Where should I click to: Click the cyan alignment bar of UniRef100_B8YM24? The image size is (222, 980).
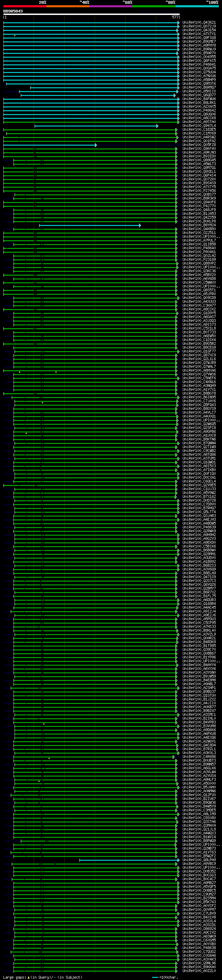click(x=90, y=225)
